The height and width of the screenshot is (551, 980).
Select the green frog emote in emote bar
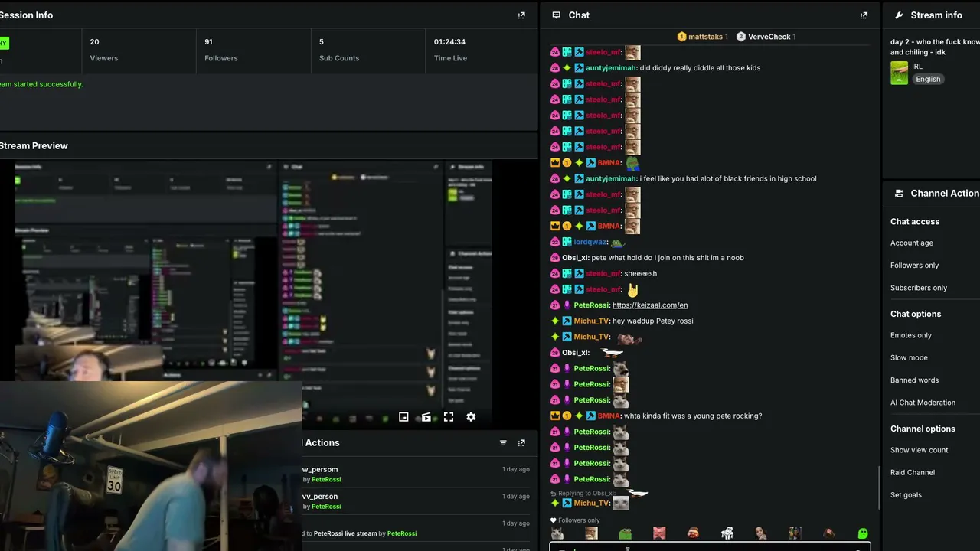[626, 533]
